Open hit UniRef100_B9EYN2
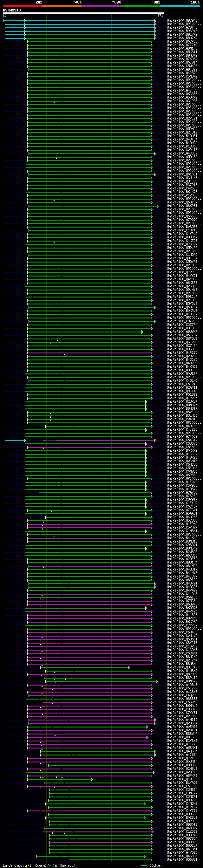The height and width of the screenshot is (868, 203). pyautogui.click(x=182, y=34)
